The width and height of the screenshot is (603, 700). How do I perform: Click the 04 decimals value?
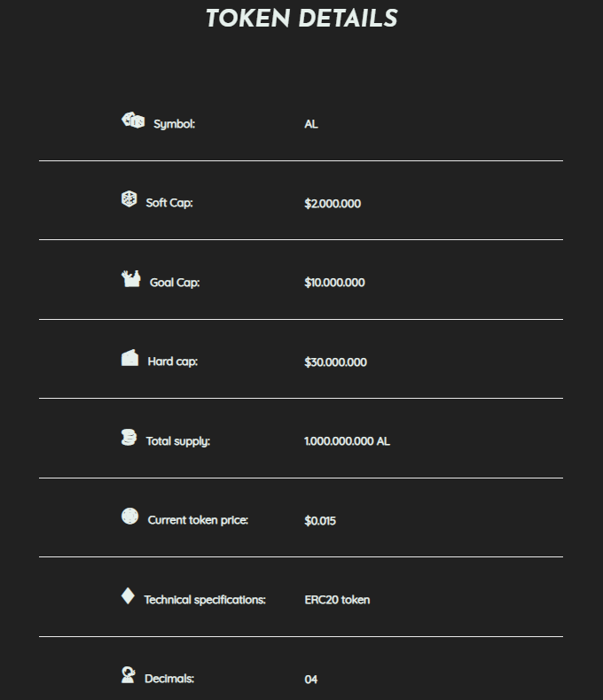(311, 680)
